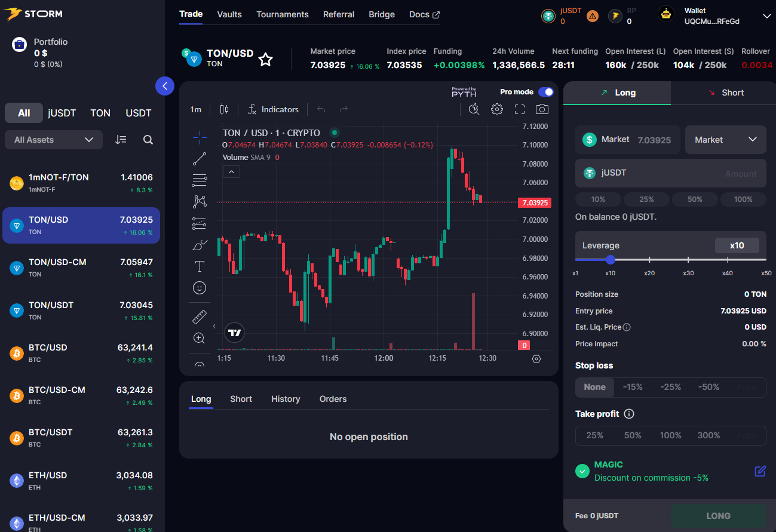The width and height of the screenshot is (776, 532).
Task: Set take profit to 25%
Action: click(x=595, y=435)
